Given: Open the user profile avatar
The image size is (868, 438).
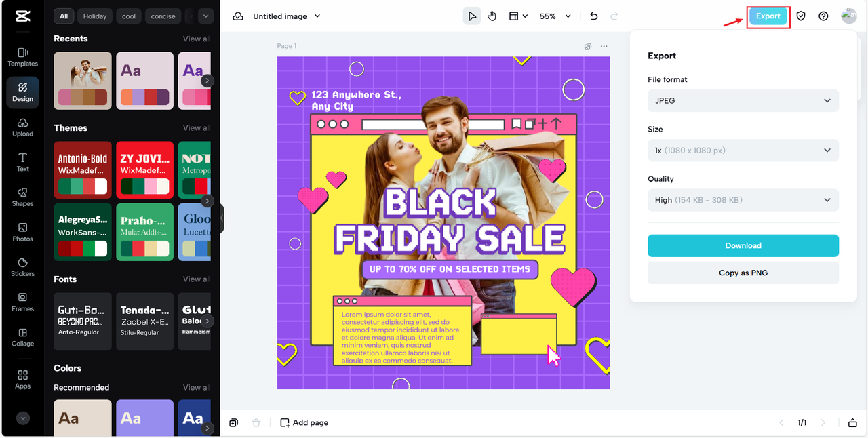Looking at the screenshot, I should (848, 16).
